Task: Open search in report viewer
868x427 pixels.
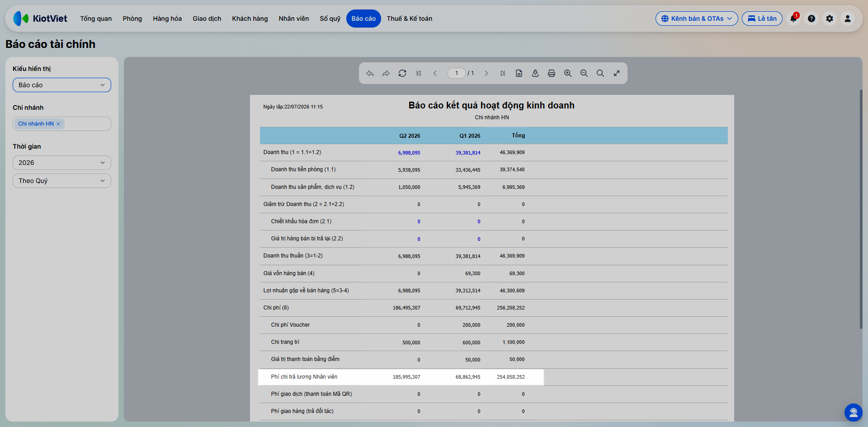Action: pyautogui.click(x=600, y=73)
